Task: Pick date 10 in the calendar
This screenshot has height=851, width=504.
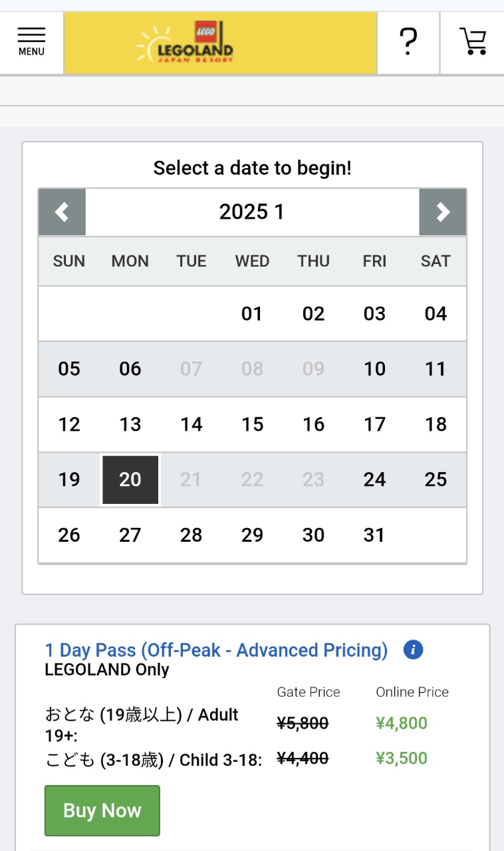Action: click(x=374, y=369)
